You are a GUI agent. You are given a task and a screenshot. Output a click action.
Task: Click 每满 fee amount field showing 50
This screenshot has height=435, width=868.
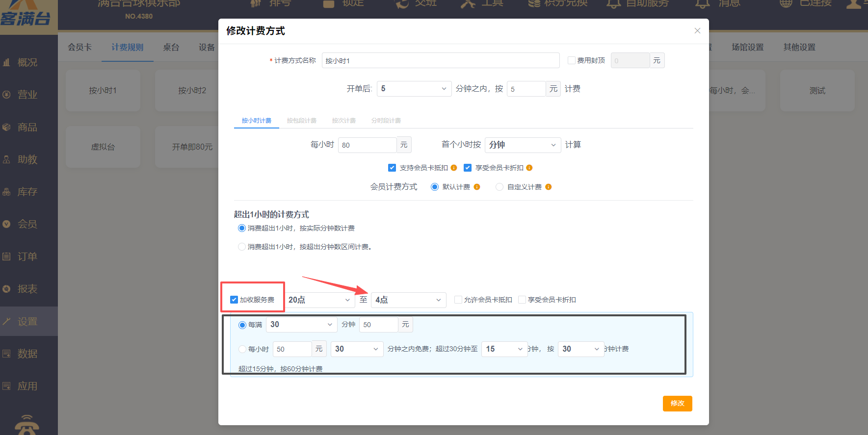(x=379, y=325)
